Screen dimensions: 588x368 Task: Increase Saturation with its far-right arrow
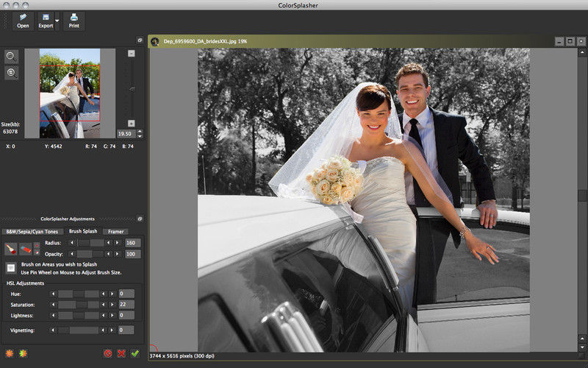112,305
